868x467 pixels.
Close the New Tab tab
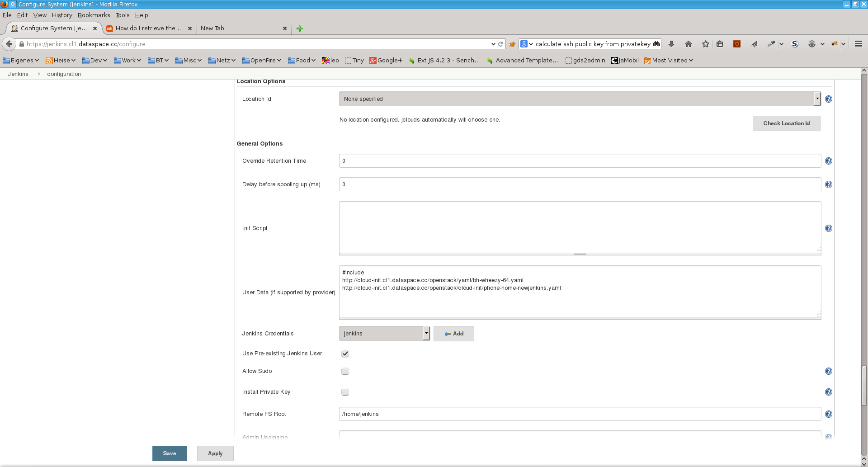tap(285, 28)
